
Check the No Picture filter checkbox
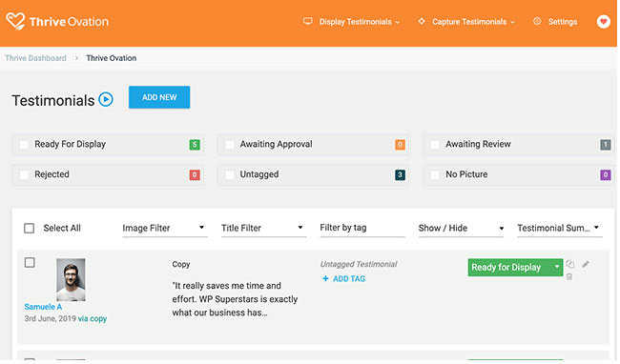435,174
